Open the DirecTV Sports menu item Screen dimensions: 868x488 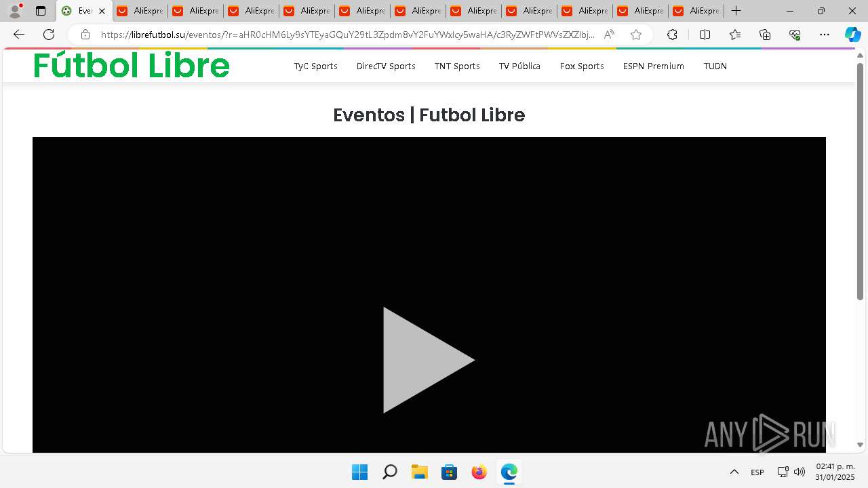pyautogui.click(x=386, y=66)
